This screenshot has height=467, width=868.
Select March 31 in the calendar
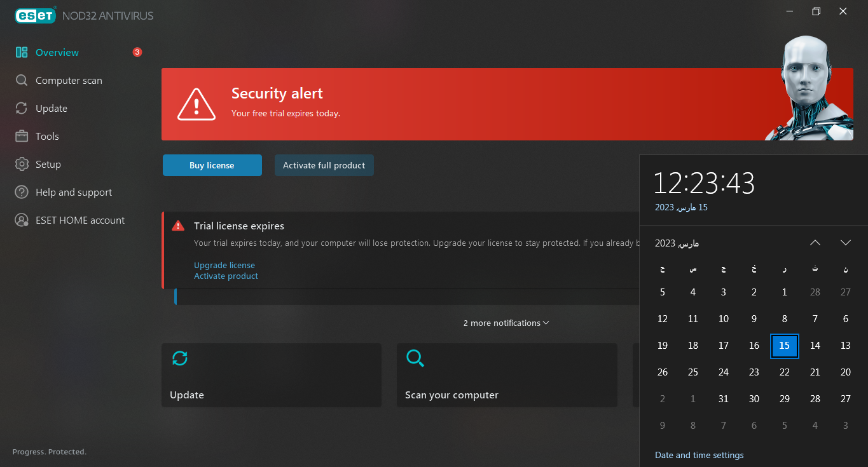click(724, 399)
